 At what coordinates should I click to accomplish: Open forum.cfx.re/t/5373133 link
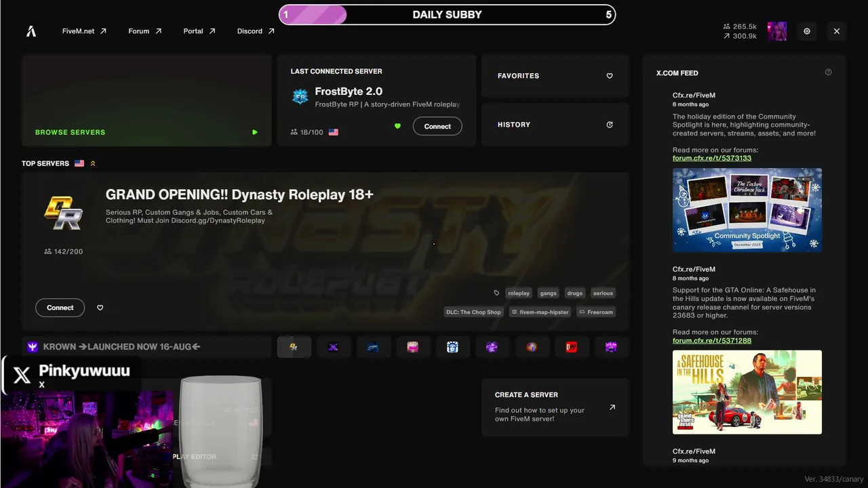[x=712, y=158]
